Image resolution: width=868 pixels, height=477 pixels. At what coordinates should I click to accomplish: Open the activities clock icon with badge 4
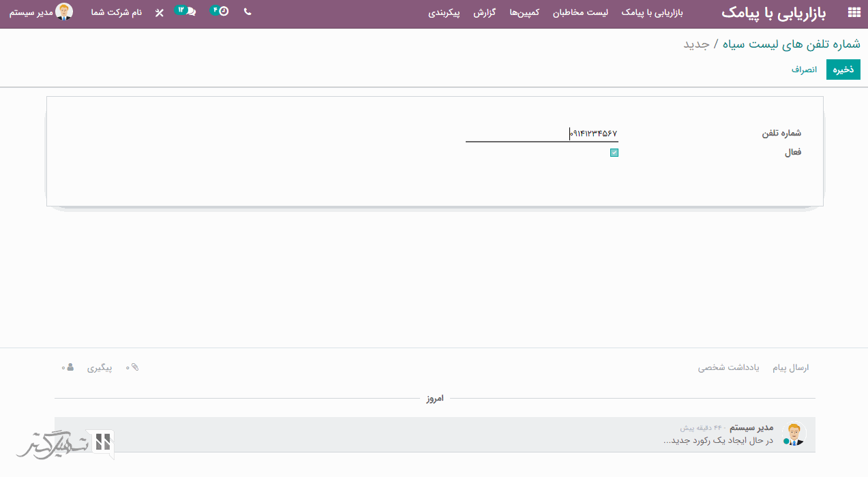(x=223, y=12)
